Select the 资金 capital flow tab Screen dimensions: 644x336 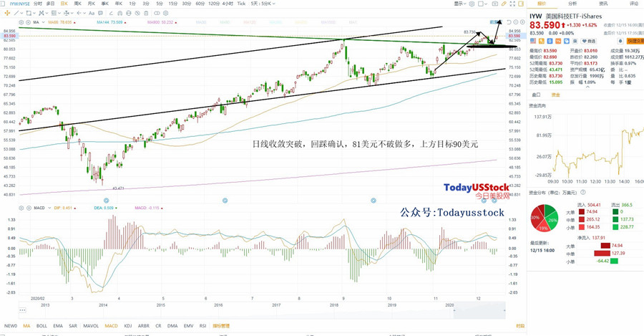[x=555, y=95]
